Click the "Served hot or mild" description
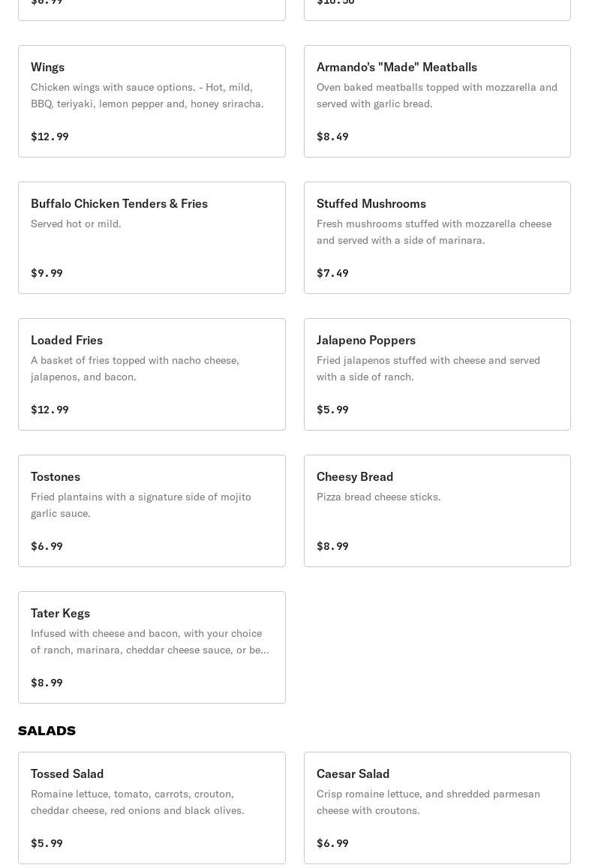Image resolution: width=589 pixels, height=868 pixels. coord(76,224)
